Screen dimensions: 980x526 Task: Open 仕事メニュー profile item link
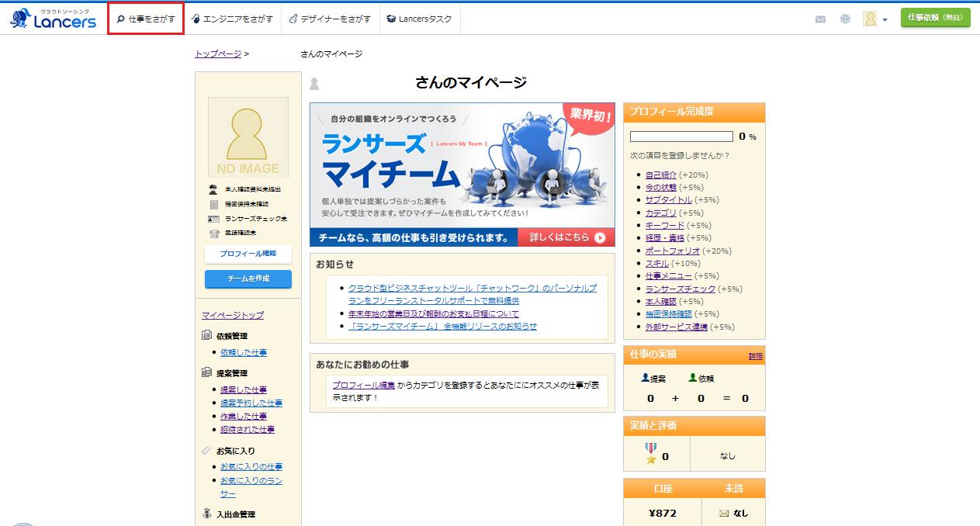(x=669, y=275)
